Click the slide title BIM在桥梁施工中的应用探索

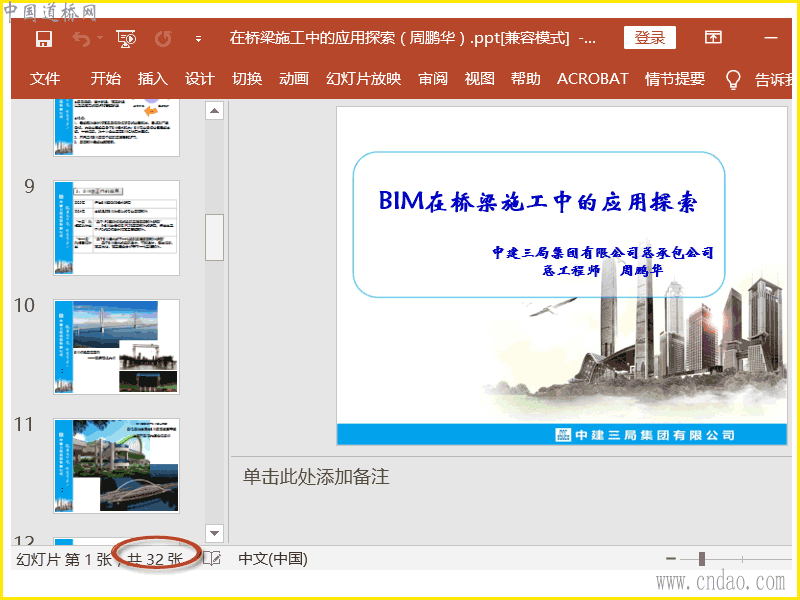point(538,201)
